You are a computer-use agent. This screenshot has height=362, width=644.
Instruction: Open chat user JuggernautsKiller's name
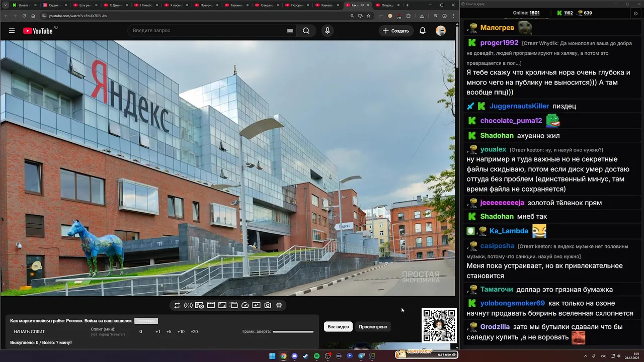(x=519, y=106)
